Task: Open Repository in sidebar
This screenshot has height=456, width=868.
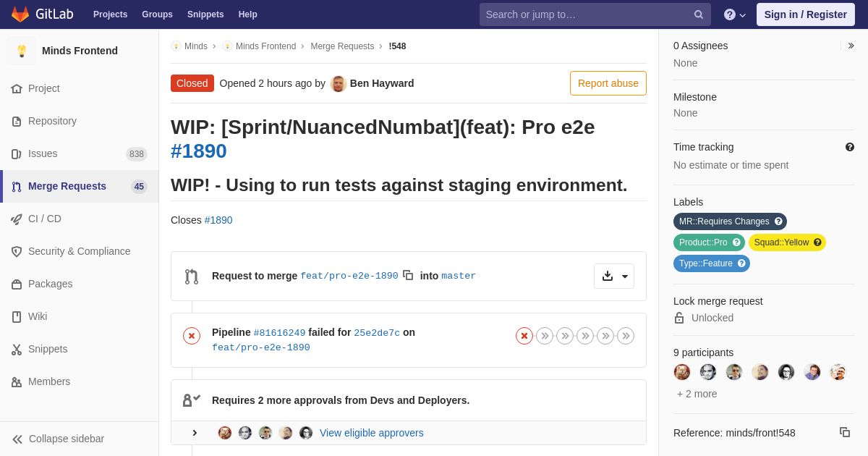Action: [80, 121]
